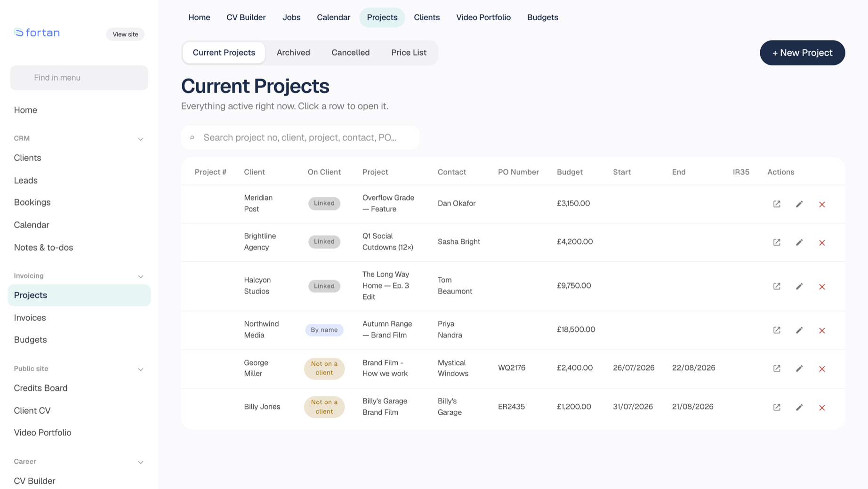Go to CV Builder in top navigation
This screenshot has width=868, height=489.
tap(246, 17)
